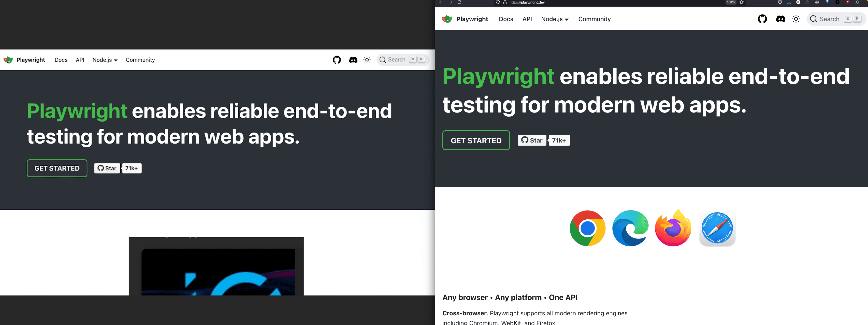Screen dimensions: 868x325
Task: Click GET STARTED in the left window
Action: click(57, 168)
